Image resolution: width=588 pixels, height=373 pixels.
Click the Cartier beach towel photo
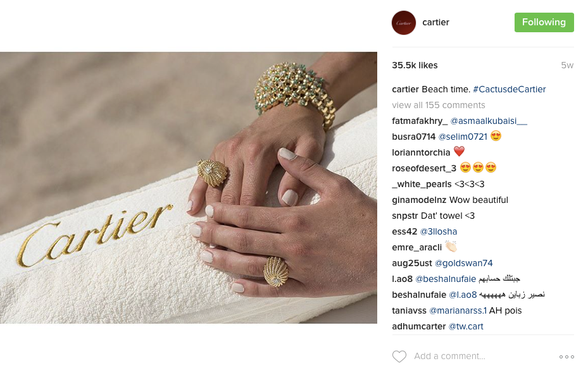coord(189,188)
